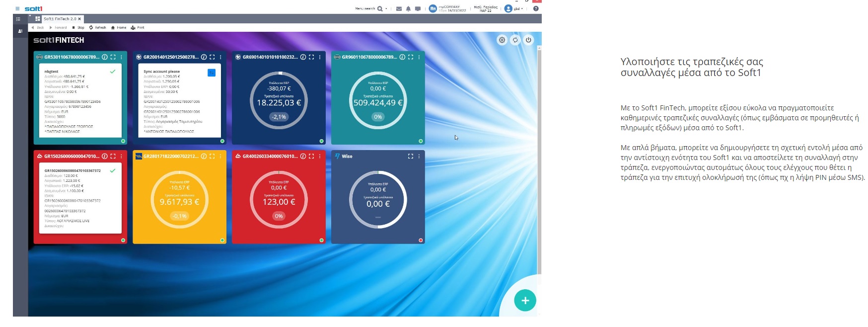Click the Stop toolbar button
Screen dimensions: 868x327
coord(78,28)
